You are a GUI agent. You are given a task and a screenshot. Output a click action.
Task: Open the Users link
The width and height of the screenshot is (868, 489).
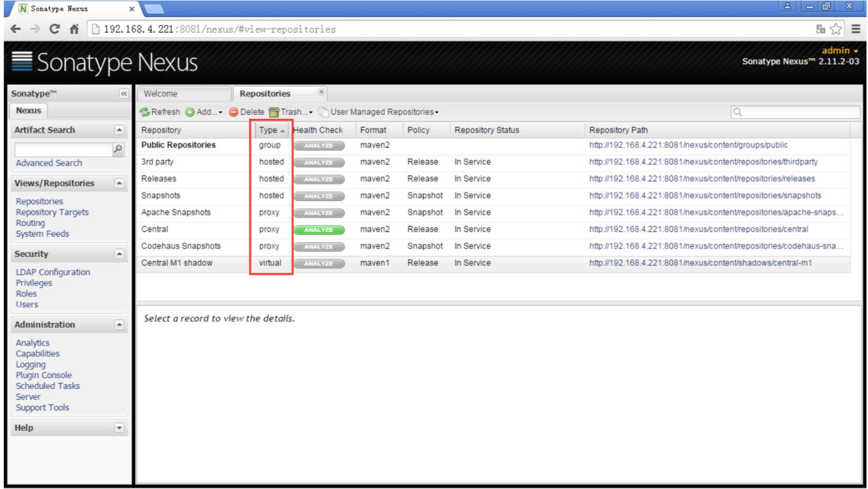(27, 305)
